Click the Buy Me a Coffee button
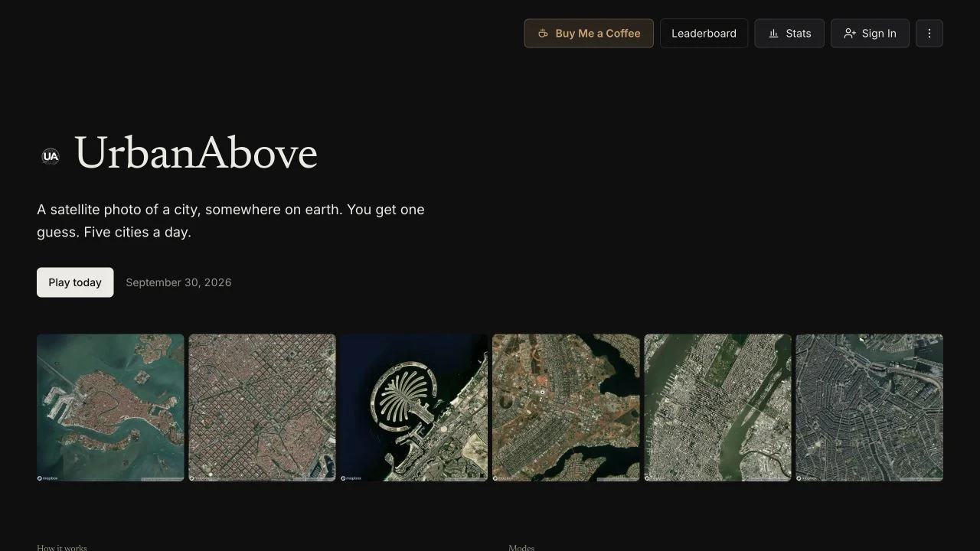980x551 pixels. (x=588, y=34)
